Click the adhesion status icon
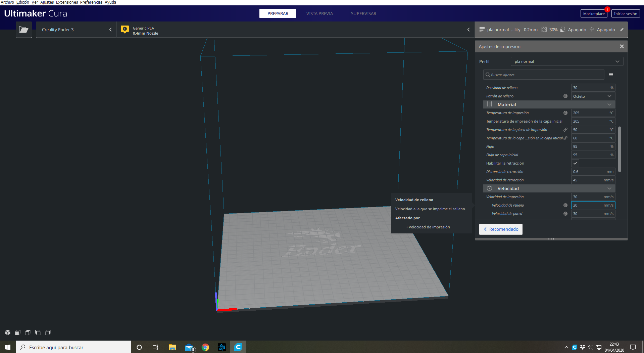This screenshot has width=644, height=353. (x=592, y=30)
